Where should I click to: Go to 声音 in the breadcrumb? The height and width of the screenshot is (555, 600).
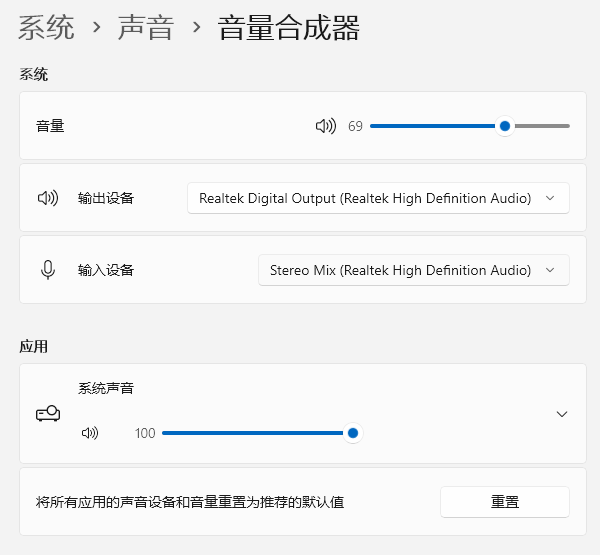146,28
